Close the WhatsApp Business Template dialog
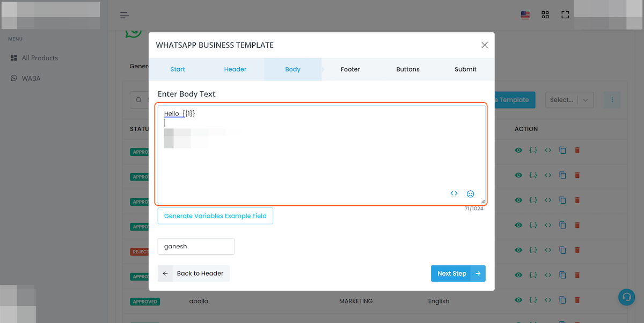 click(485, 45)
